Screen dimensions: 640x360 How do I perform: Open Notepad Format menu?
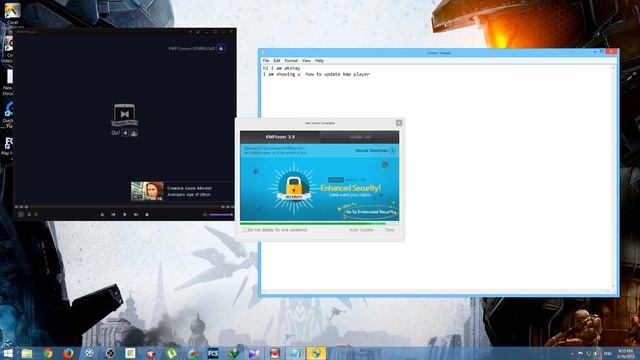pos(291,60)
